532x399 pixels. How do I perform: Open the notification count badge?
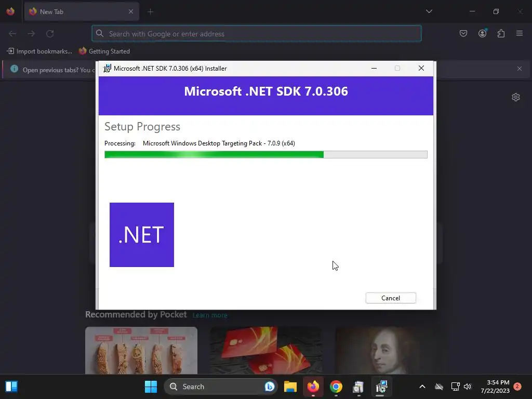517,387
